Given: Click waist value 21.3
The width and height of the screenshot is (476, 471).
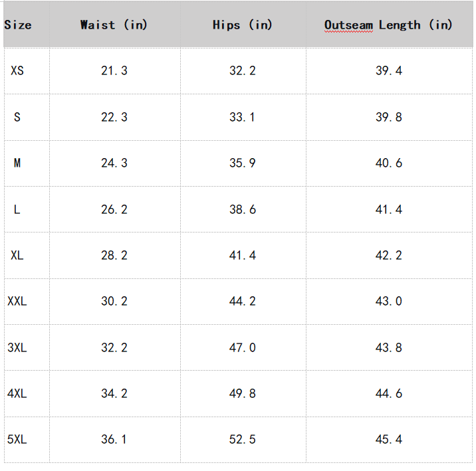Looking at the screenshot, I should 114,70.
